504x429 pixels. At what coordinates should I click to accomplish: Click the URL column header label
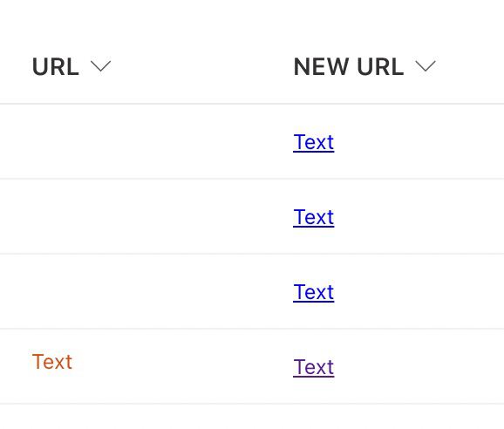56,66
